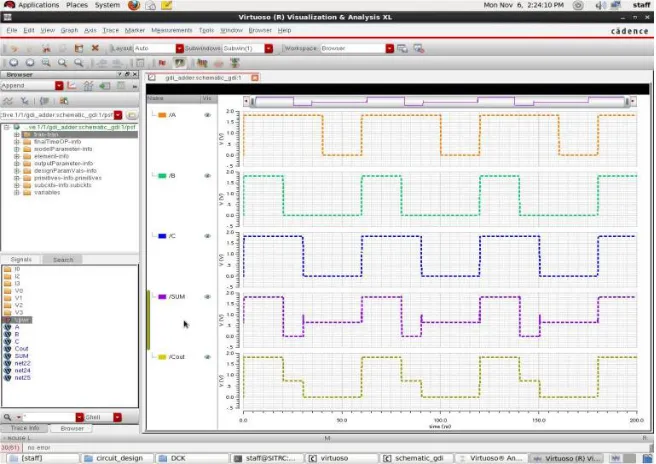Open the Measurements menu
This screenshot has width=656, height=464.
(x=172, y=30)
